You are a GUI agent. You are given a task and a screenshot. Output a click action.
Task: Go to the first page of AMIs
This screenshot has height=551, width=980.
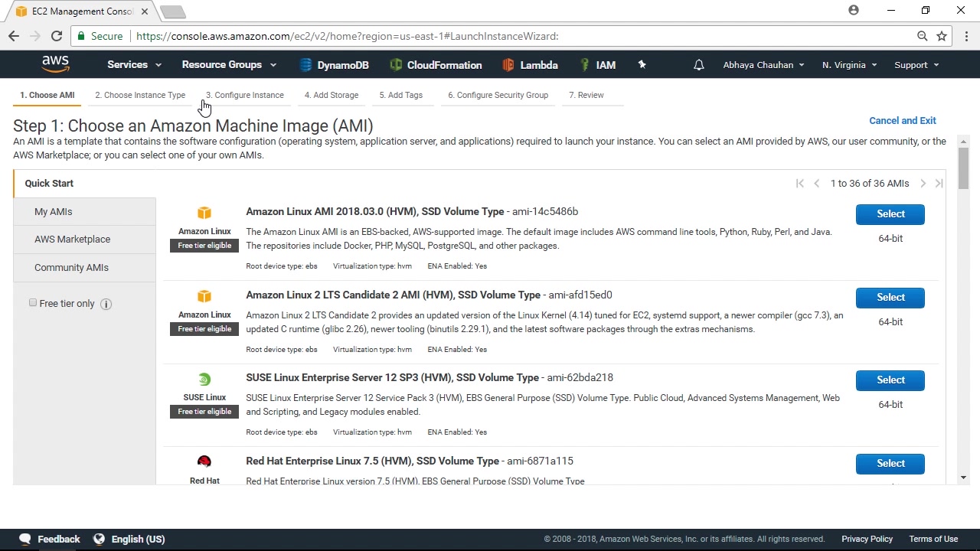pyautogui.click(x=799, y=184)
